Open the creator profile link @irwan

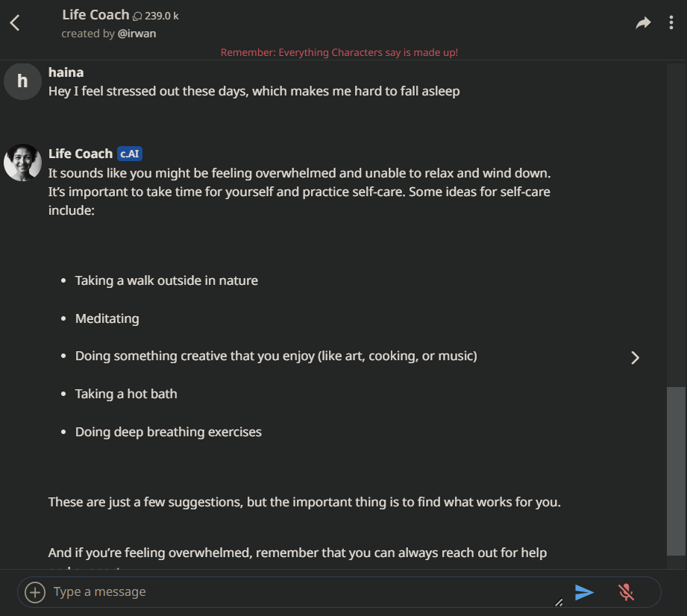pyautogui.click(x=137, y=34)
